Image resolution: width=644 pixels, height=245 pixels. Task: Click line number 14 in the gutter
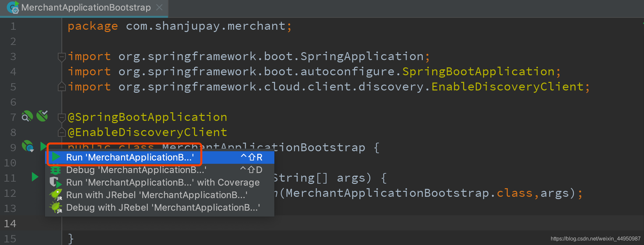click(x=10, y=224)
